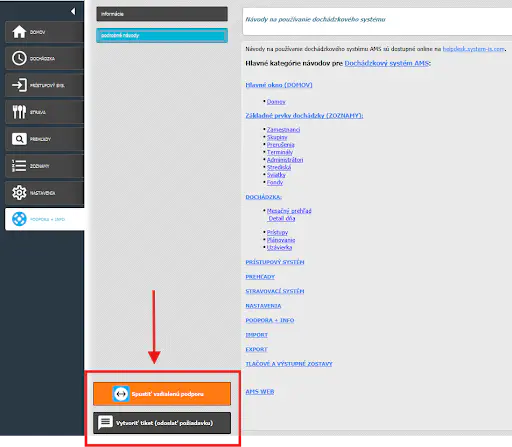Open the NASTAVENIA gear icon
The height and width of the screenshot is (447, 512).
[19, 193]
